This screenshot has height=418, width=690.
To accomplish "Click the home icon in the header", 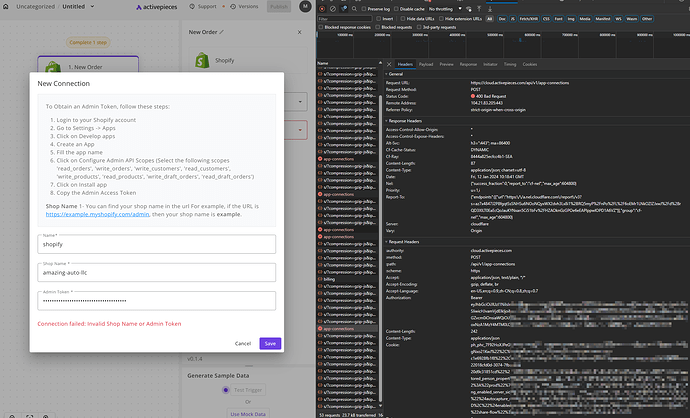I will click(x=6, y=7).
